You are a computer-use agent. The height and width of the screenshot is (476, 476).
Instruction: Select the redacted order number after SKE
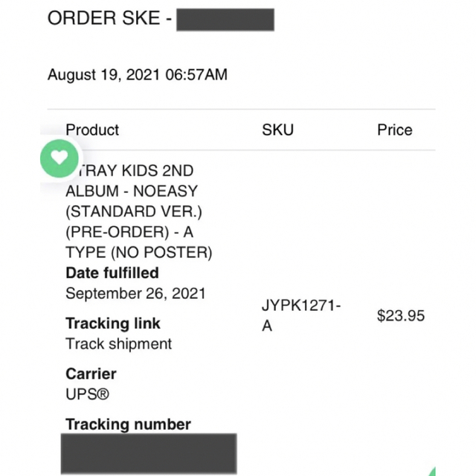[225, 20]
